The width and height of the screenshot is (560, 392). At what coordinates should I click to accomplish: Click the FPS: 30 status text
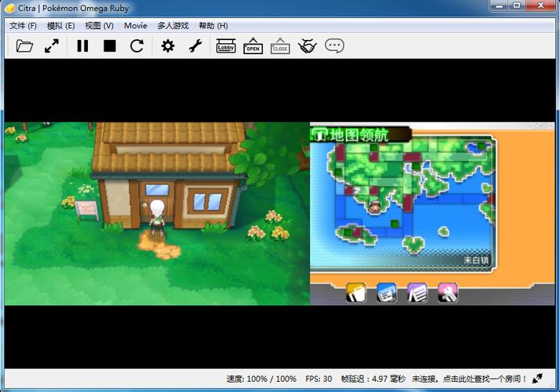pyautogui.click(x=318, y=379)
